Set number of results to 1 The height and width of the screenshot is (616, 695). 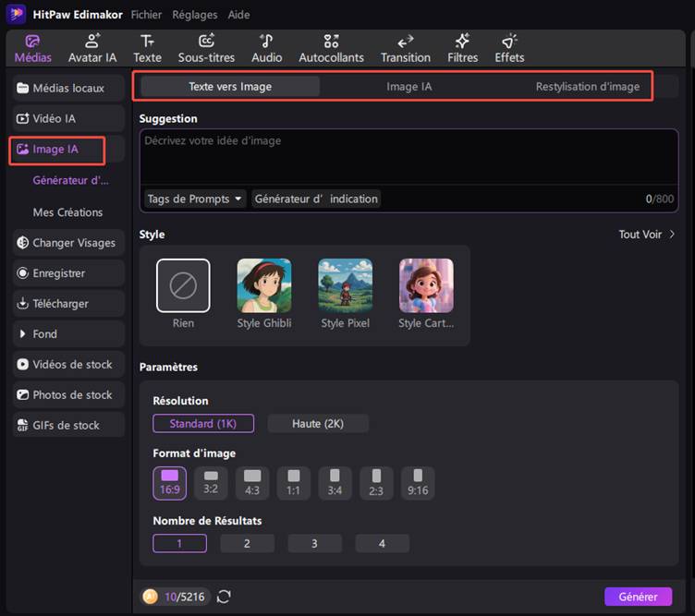[179, 543]
